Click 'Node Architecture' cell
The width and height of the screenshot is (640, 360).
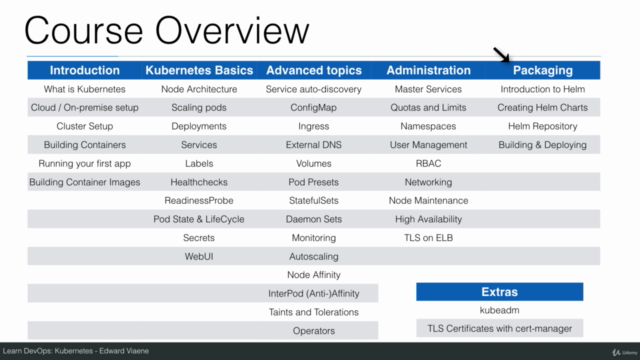pyautogui.click(x=199, y=89)
